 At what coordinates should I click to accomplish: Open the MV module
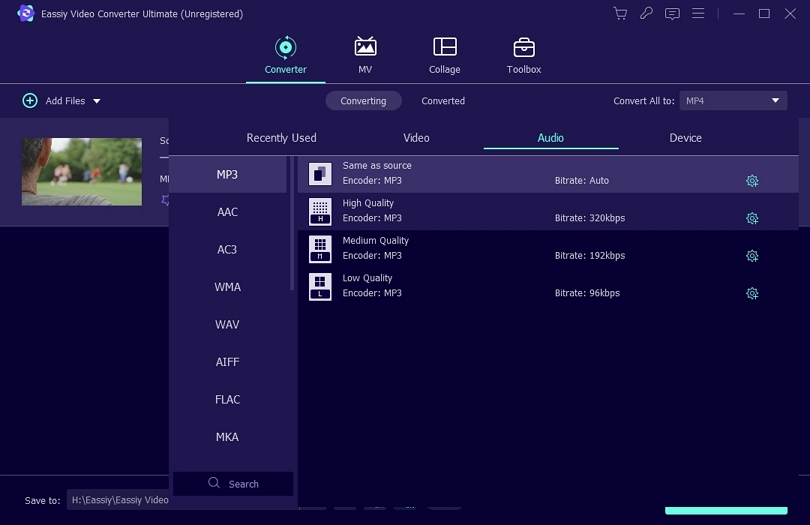365,55
